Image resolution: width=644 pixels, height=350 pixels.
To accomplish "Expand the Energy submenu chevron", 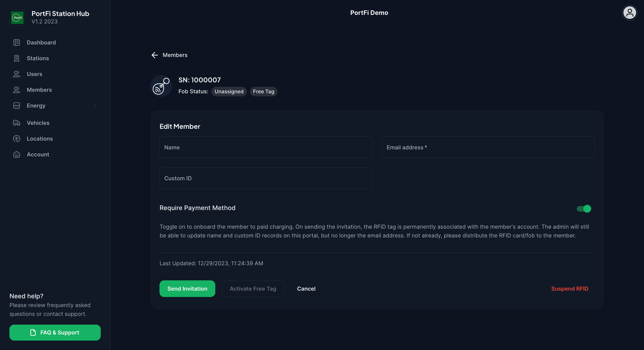I will point(94,106).
